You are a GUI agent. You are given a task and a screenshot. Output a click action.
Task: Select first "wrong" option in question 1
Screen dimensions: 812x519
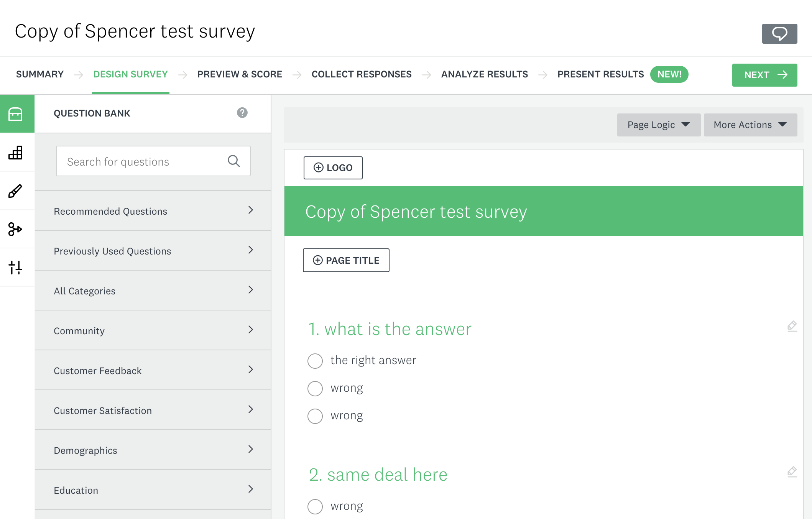pyautogui.click(x=315, y=388)
